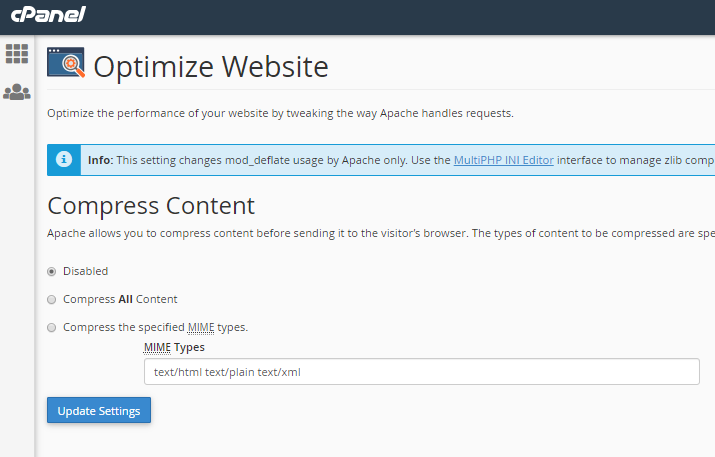Click the blue info circle icon

point(64,160)
